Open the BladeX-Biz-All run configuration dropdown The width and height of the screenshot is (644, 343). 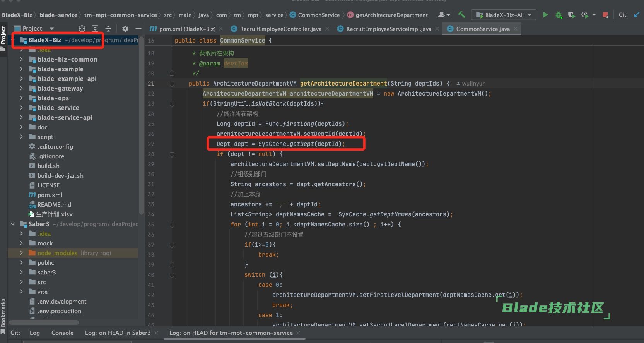(x=504, y=15)
